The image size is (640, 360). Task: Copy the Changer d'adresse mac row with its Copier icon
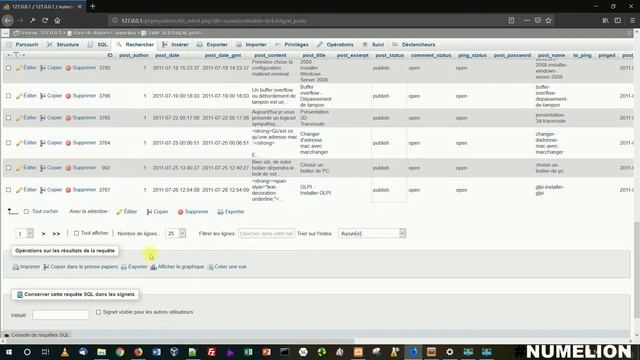pyautogui.click(x=43, y=143)
